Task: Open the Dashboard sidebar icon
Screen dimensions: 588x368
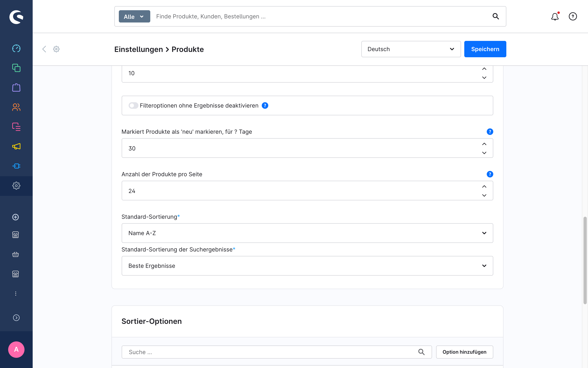Action: [x=16, y=48]
